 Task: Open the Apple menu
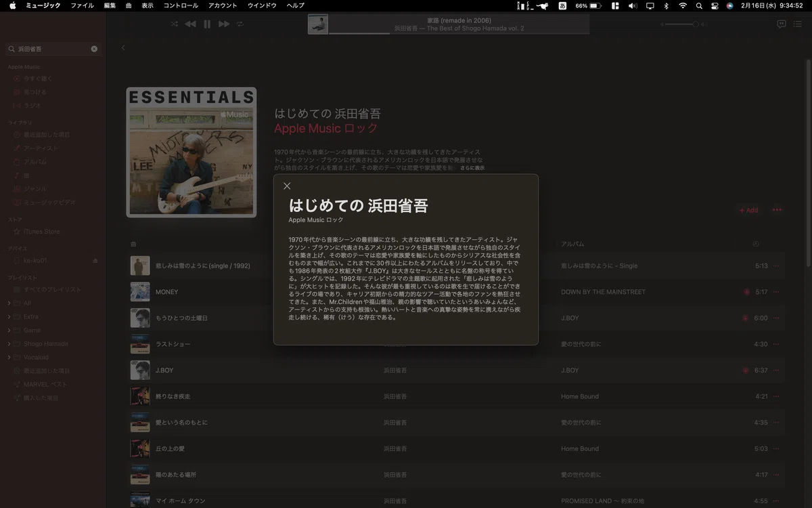click(x=12, y=5)
